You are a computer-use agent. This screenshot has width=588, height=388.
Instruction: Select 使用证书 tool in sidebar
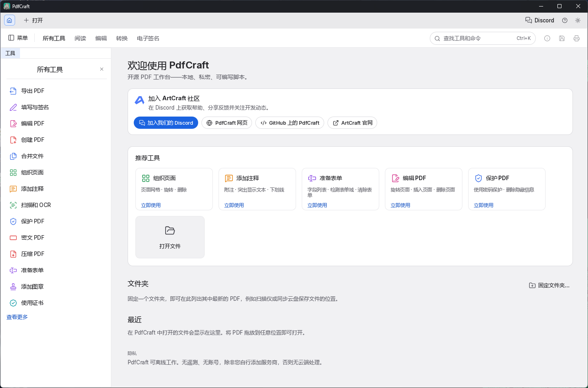coord(56,303)
